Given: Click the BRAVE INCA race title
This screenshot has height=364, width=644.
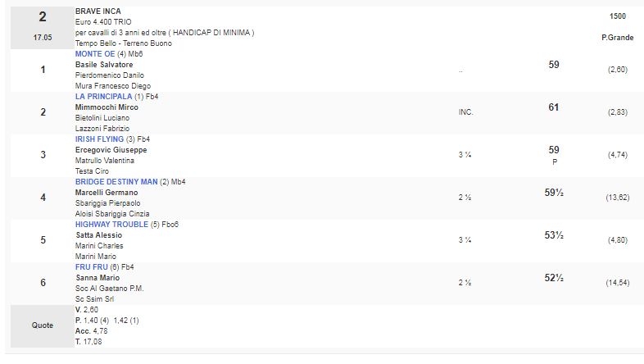Looking at the screenshot, I should click(98, 10).
